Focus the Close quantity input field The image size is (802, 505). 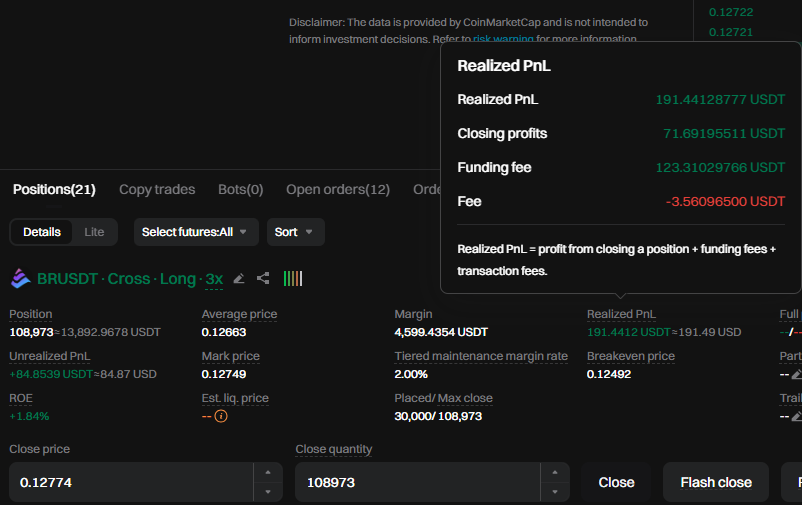click(x=418, y=482)
